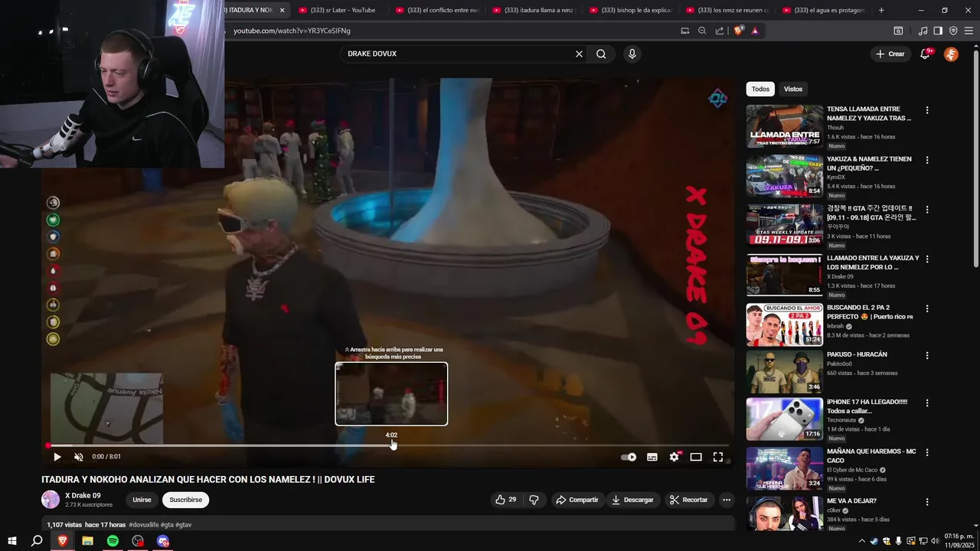The image size is (980, 551).
Task: Switch to theater mode
Action: [696, 457]
